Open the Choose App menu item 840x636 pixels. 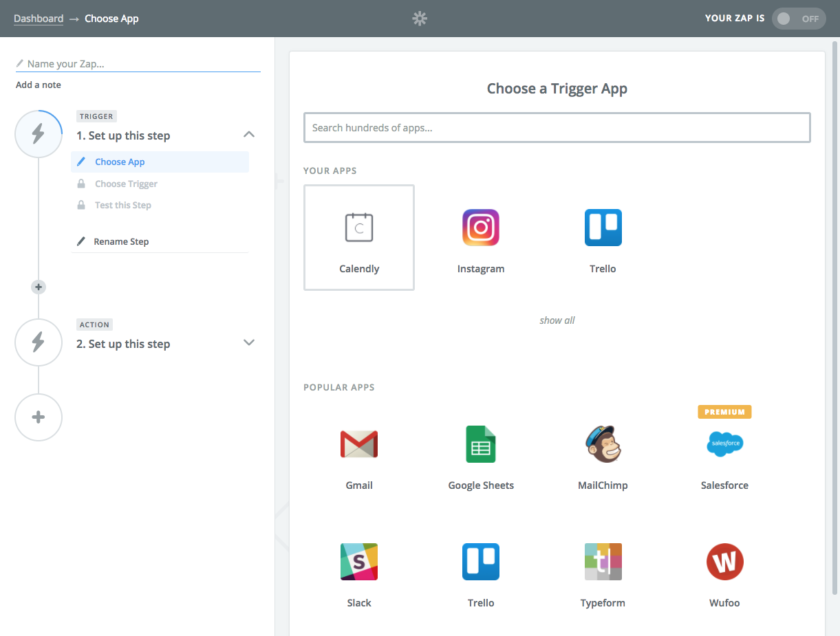tap(160, 162)
